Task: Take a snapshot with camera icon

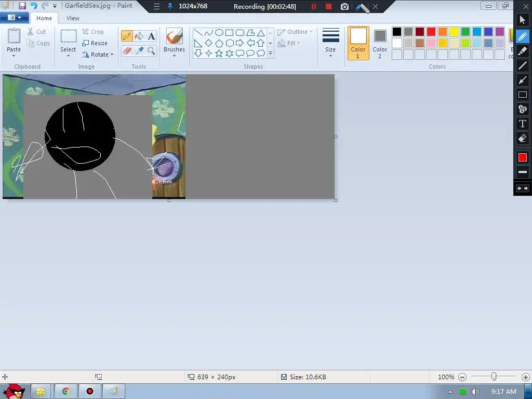Action: click(344, 6)
